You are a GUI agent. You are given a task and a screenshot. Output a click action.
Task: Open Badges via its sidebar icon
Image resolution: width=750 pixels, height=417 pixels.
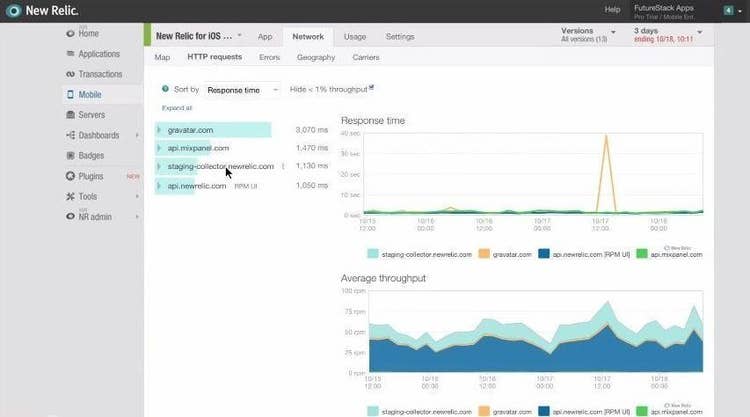point(69,156)
